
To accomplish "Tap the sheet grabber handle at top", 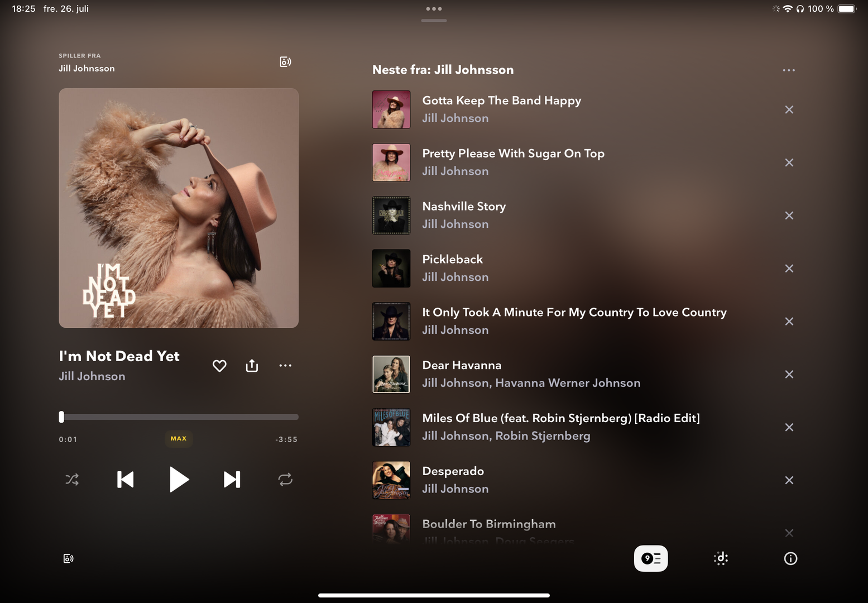I will 434,21.
